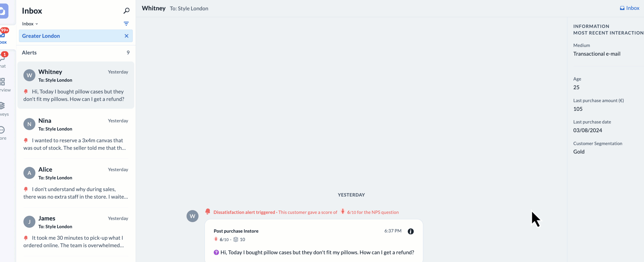Image resolution: width=644 pixels, height=262 pixels.
Task: Click the search icon in Inbox
Action: point(127,11)
